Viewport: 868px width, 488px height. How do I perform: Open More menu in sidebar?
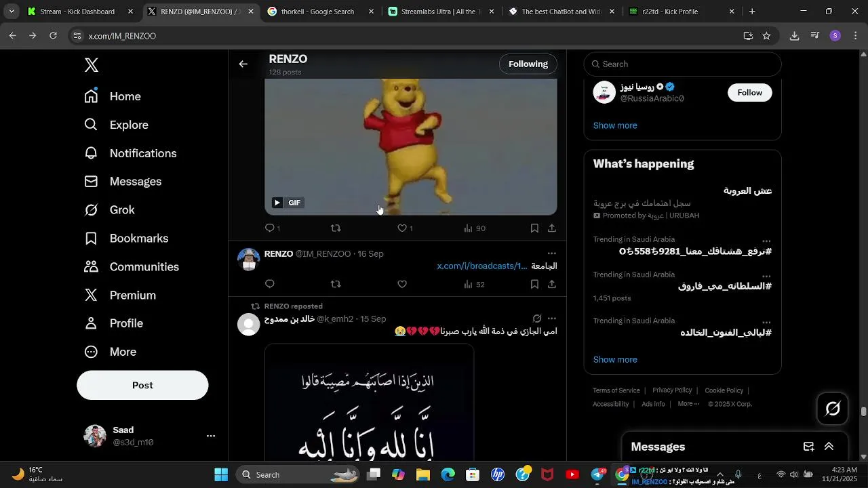pos(110,352)
